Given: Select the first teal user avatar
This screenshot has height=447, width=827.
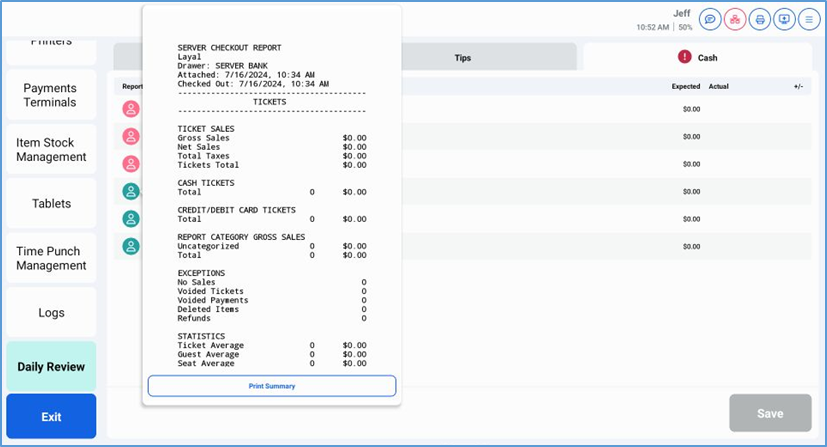Looking at the screenshot, I should pyautogui.click(x=130, y=191).
